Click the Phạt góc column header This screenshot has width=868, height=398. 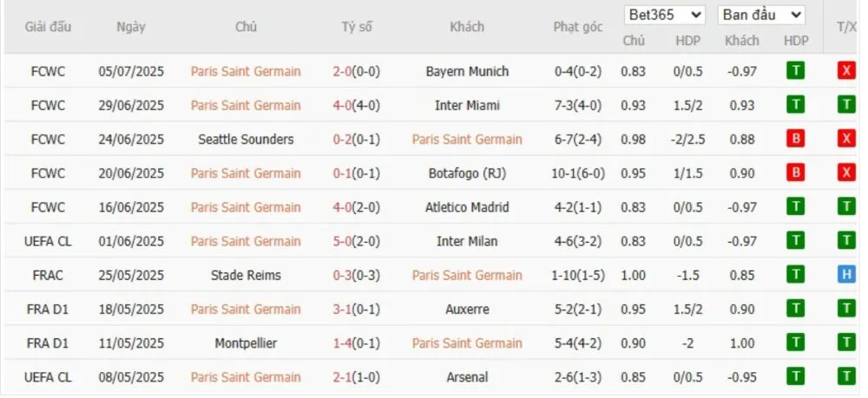click(578, 27)
